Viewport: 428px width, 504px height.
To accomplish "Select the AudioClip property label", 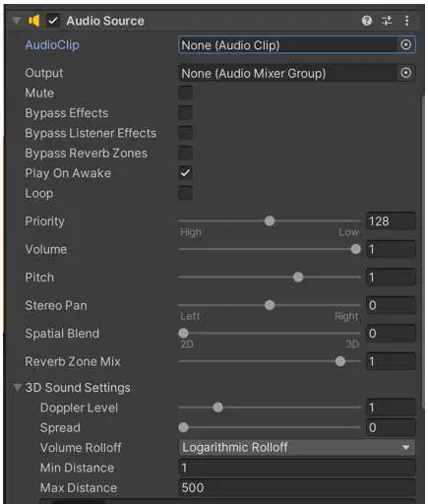I will 52,45.
